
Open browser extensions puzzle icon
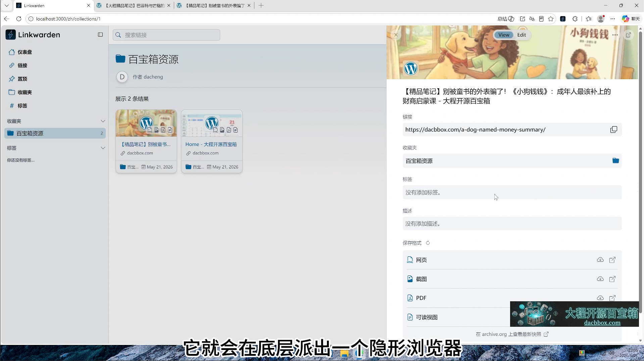tap(575, 19)
